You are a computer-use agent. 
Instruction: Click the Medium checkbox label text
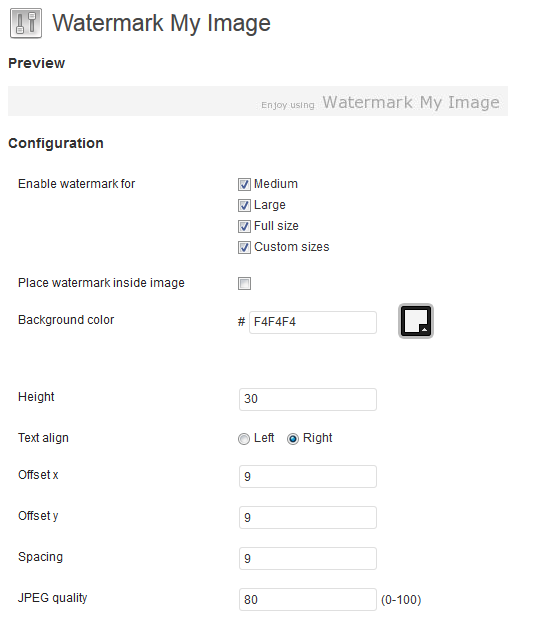coord(276,184)
